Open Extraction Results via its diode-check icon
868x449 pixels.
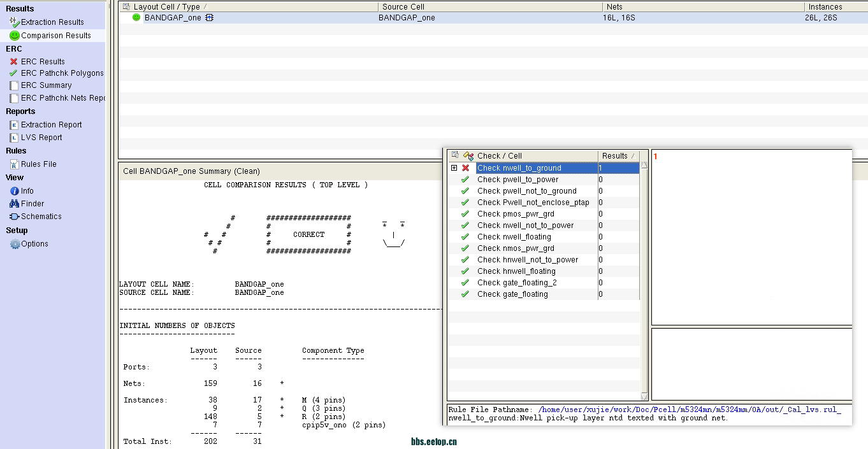(15, 22)
